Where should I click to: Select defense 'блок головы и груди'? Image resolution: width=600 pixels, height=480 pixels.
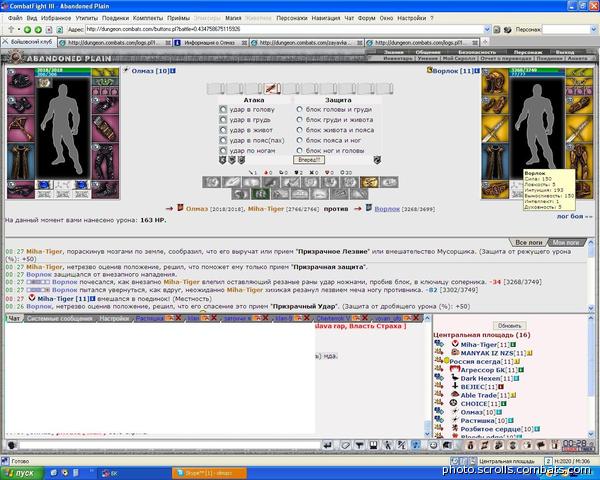[x=300, y=109]
